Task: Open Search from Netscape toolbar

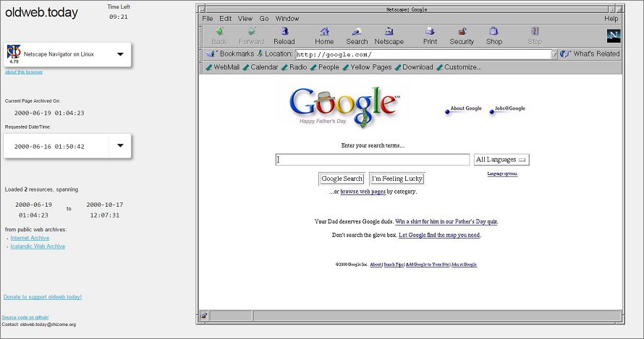Action: pos(357,35)
